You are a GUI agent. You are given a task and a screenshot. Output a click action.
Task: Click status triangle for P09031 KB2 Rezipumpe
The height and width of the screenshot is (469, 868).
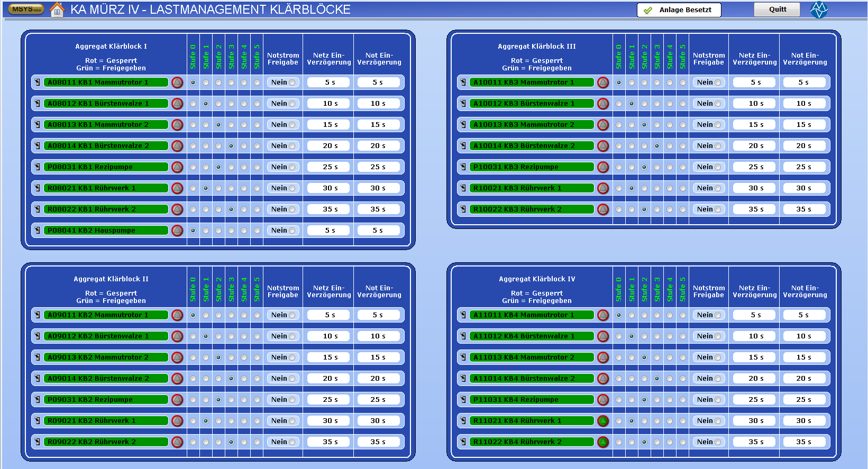coord(177,400)
